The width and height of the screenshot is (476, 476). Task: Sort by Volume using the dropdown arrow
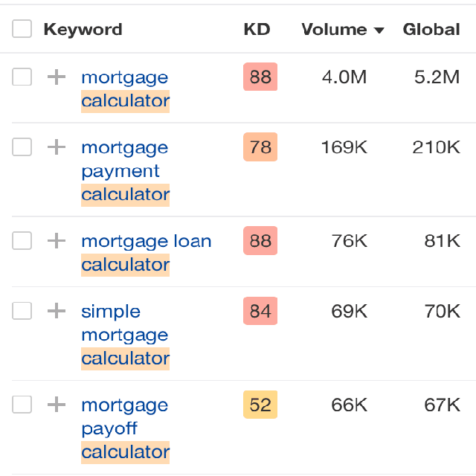[379, 30]
